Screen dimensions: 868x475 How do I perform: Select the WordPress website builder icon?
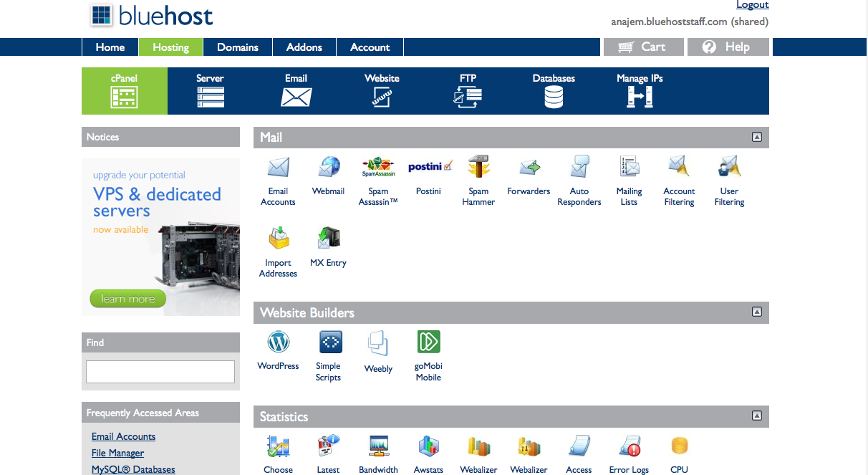pyautogui.click(x=278, y=342)
